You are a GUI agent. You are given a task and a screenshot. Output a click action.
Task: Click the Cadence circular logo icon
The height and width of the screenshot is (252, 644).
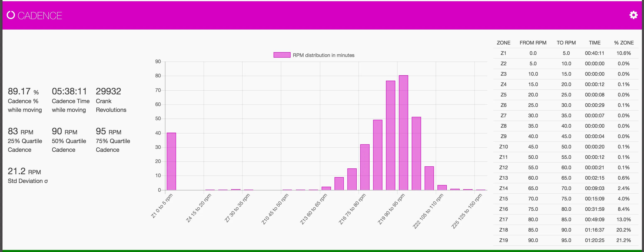point(11,15)
